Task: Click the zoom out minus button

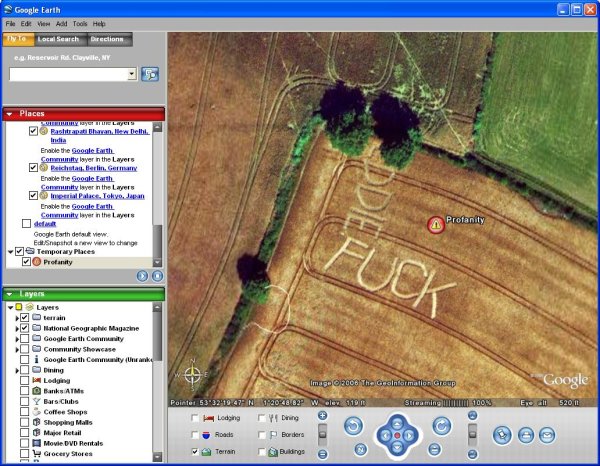Action: coord(322,453)
